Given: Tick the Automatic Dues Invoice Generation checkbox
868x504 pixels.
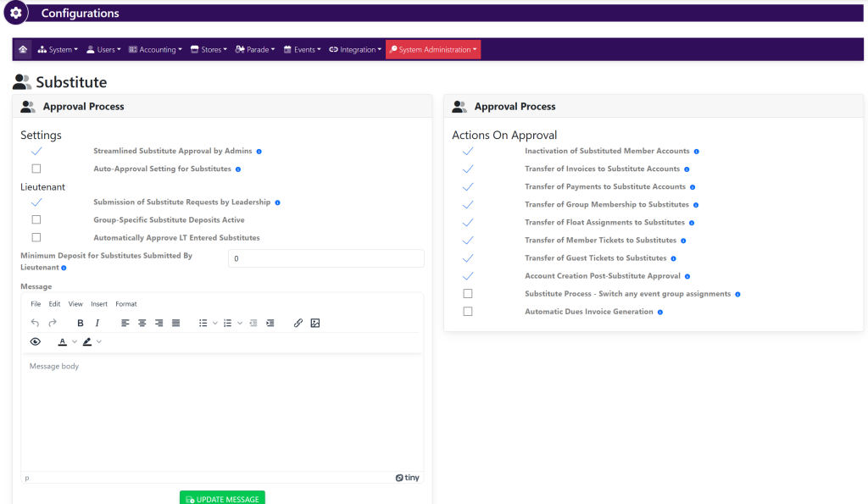Looking at the screenshot, I should pos(468,312).
